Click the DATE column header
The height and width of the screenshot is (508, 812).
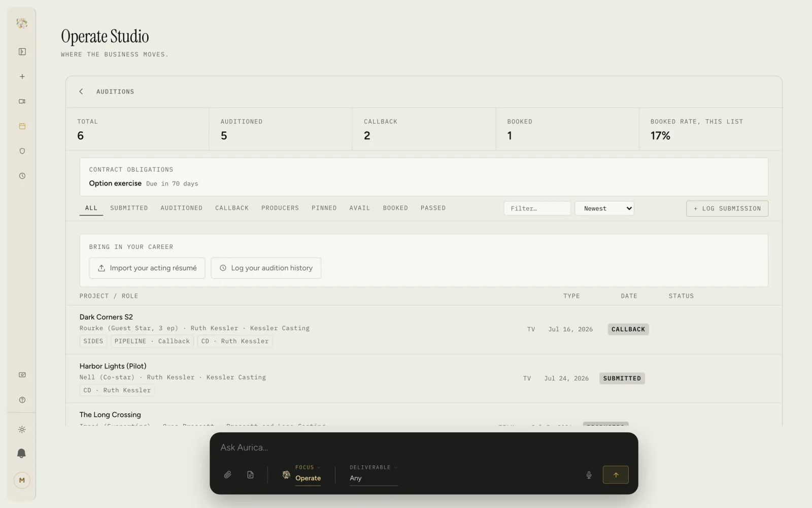coord(629,296)
